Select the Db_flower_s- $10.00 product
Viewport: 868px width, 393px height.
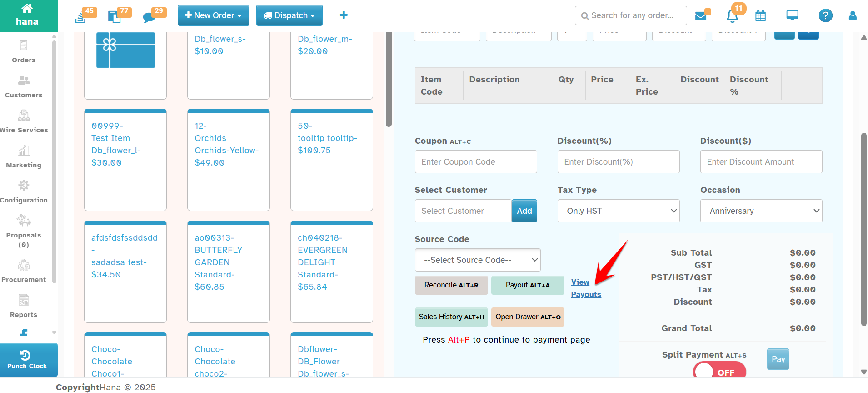pyautogui.click(x=229, y=65)
